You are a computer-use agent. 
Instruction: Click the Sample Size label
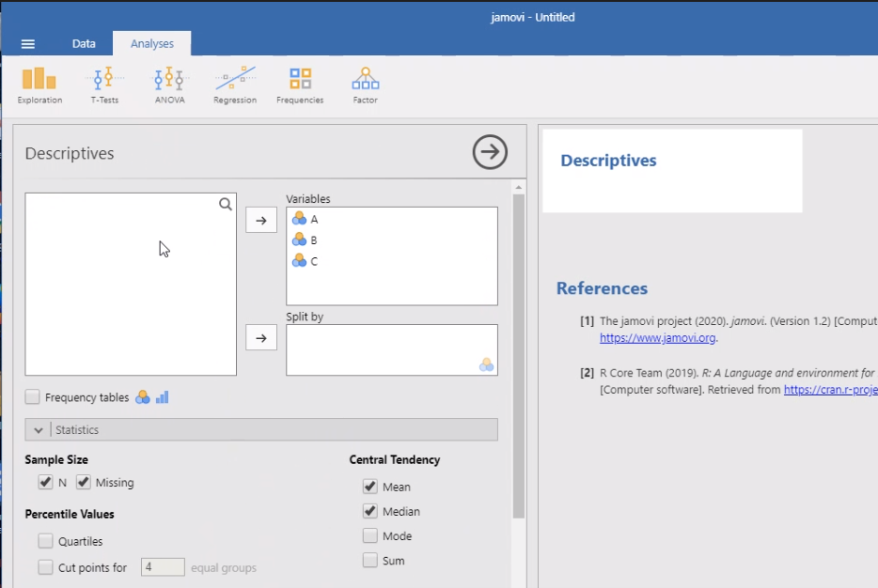tap(56, 460)
